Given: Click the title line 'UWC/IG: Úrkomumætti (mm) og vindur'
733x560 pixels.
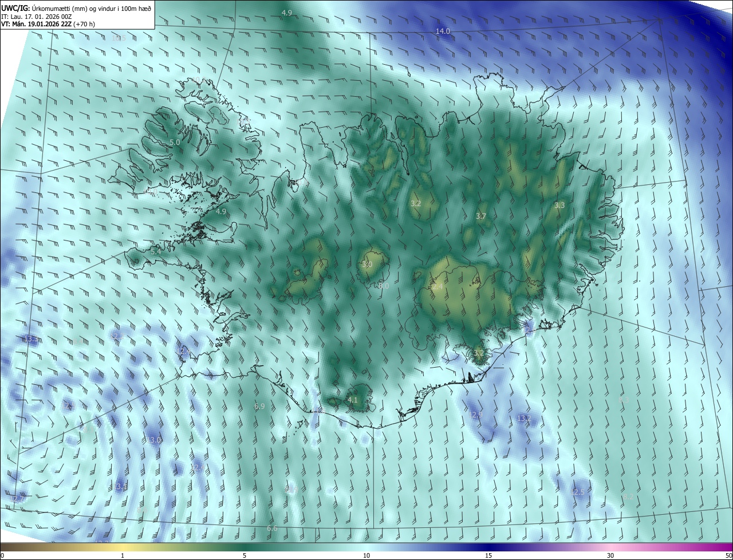Looking at the screenshot, I should (x=76, y=7).
